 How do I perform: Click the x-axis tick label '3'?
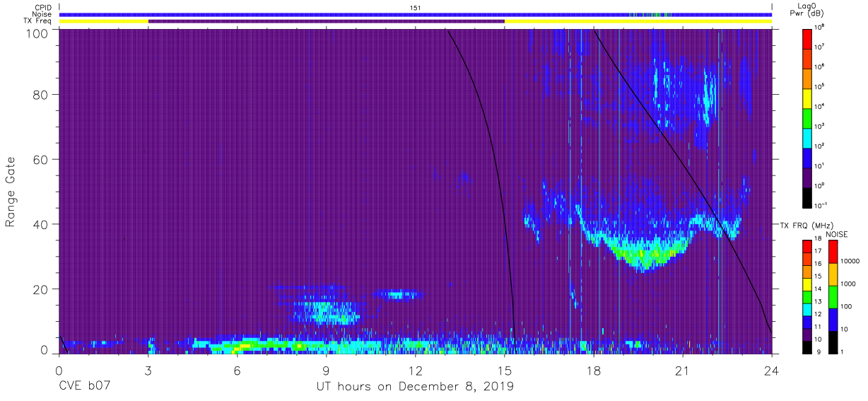coord(148,371)
